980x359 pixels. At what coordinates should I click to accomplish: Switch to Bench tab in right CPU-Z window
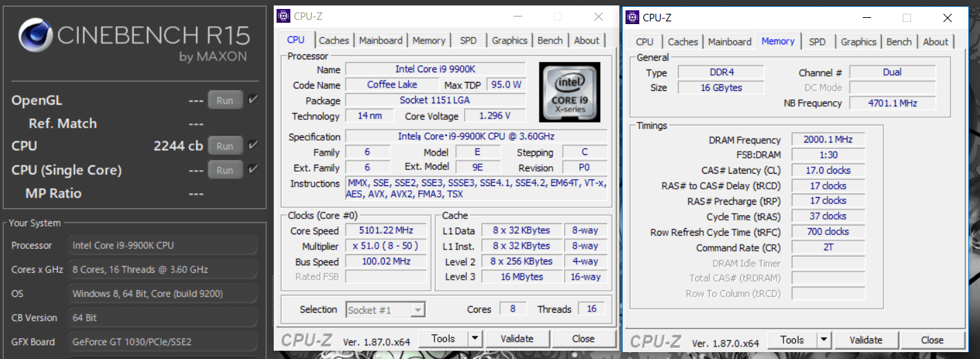point(899,42)
